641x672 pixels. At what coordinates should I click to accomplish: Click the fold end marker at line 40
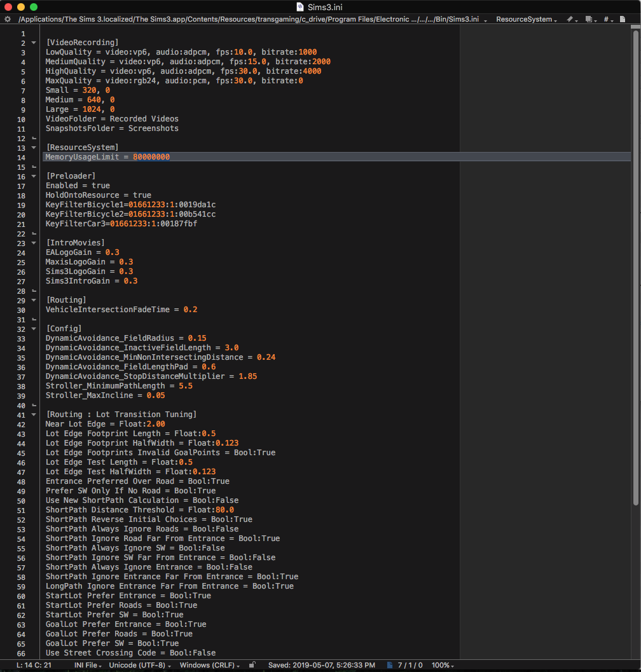(34, 405)
